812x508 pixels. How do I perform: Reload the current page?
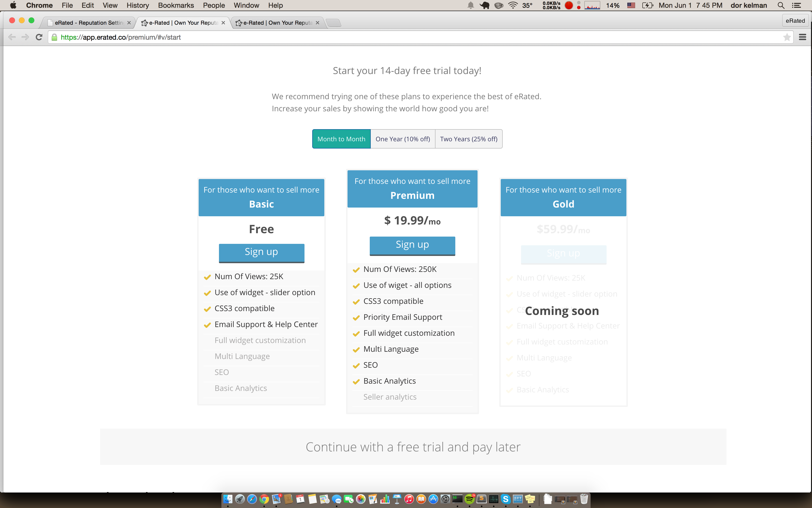[39, 37]
